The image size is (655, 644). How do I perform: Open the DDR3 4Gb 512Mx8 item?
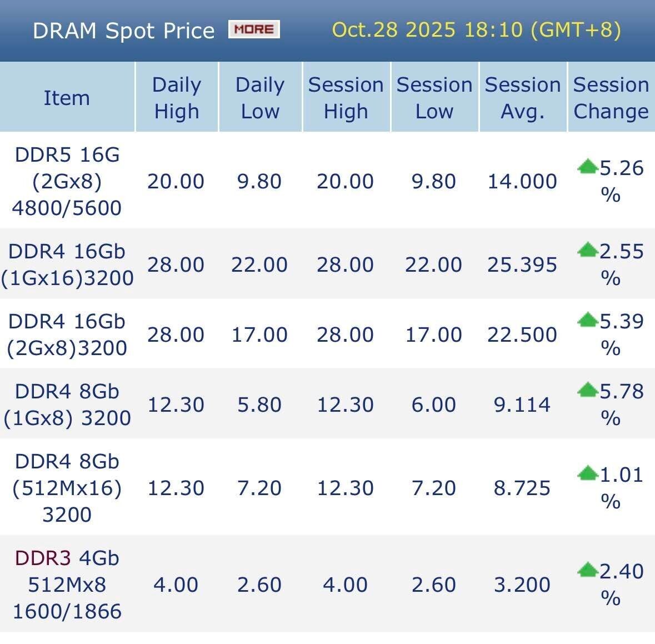pyautogui.click(x=67, y=585)
